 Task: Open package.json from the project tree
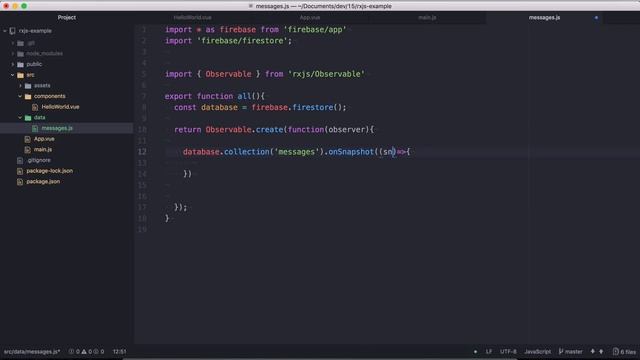coord(43,182)
